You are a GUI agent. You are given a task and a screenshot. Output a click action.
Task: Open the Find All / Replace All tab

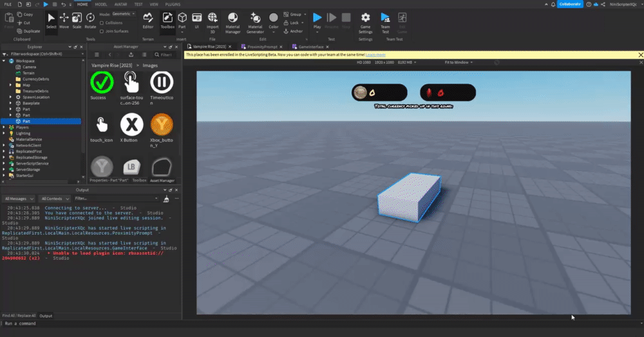tap(19, 316)
